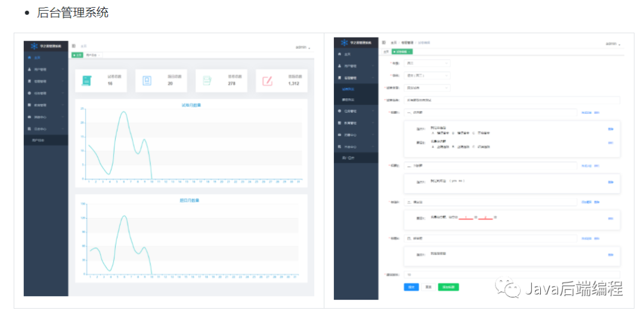Click the 题目月数量 chart title

190,200
